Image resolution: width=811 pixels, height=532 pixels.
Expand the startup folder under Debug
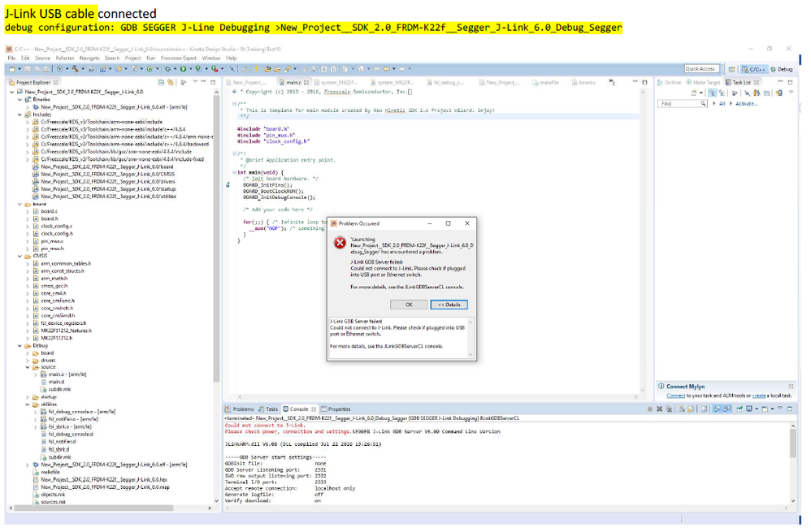(x=28, y=397)
